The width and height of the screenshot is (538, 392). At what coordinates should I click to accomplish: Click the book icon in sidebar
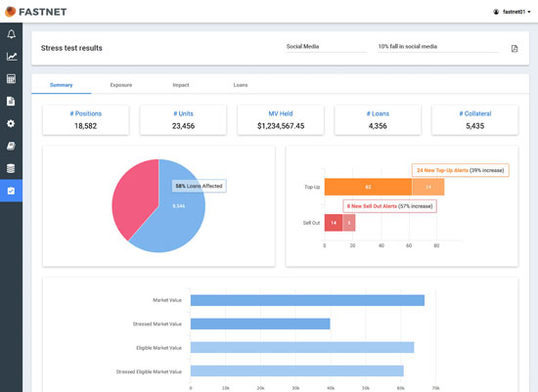point(11,146)
